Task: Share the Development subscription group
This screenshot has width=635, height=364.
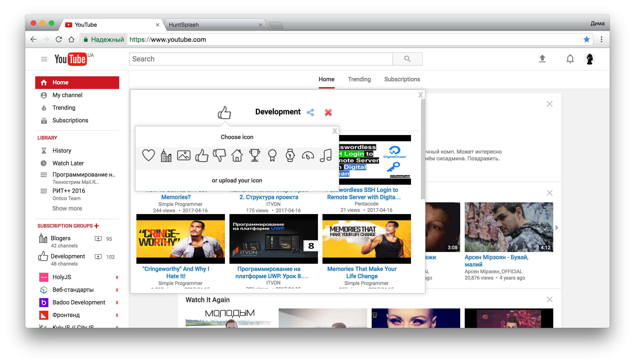Action: 310,112
